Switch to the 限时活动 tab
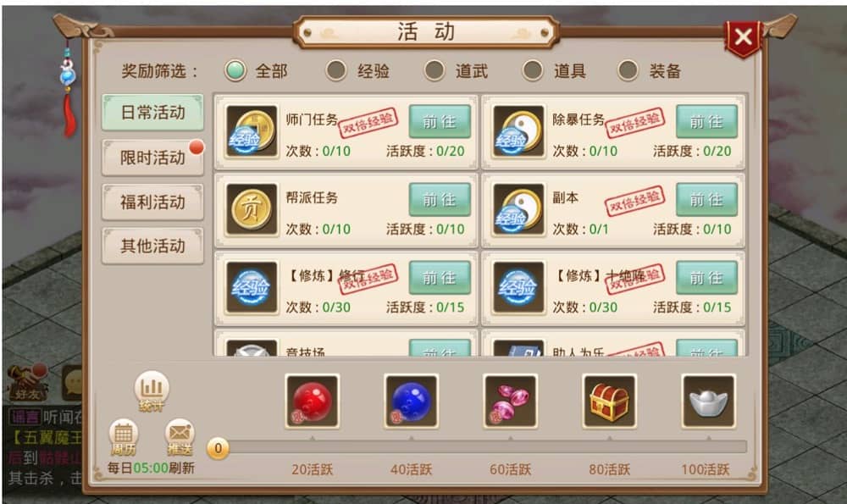847x504 pixels. [x=152, y=158]
